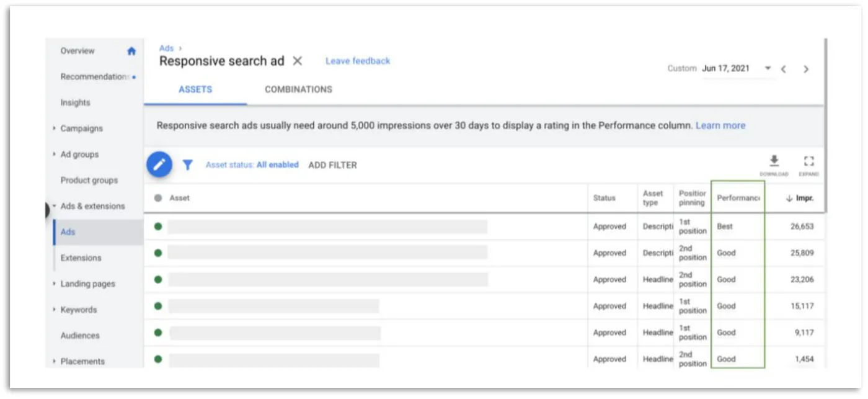Select Ads in the sidebar
Image resolution: width=868 pixels, height=399 pixels.
[x=68, y=232]
